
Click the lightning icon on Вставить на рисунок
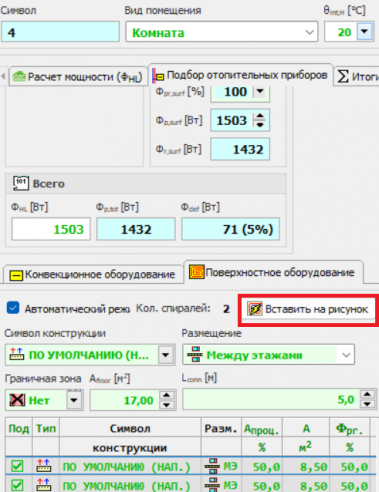click(255, 309)
